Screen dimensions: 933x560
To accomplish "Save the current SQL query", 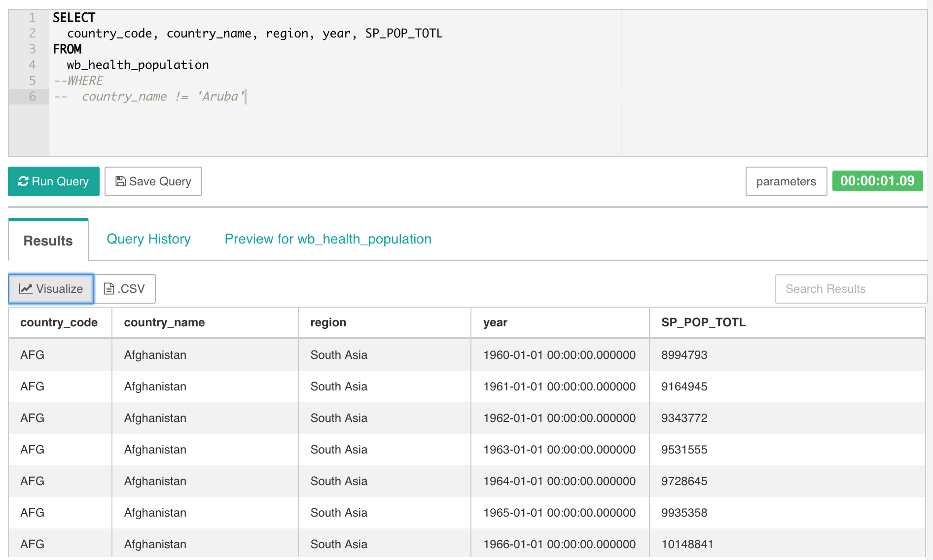I will click(x=153, y=181).
